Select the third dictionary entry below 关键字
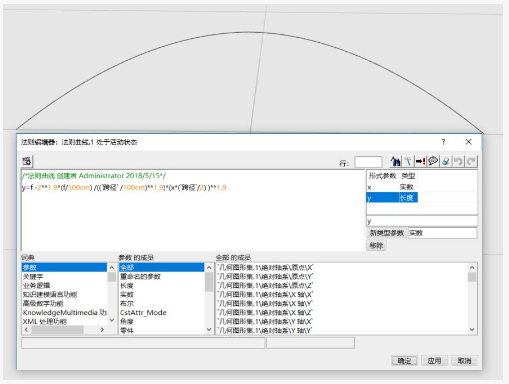 [x=36, y=286]
